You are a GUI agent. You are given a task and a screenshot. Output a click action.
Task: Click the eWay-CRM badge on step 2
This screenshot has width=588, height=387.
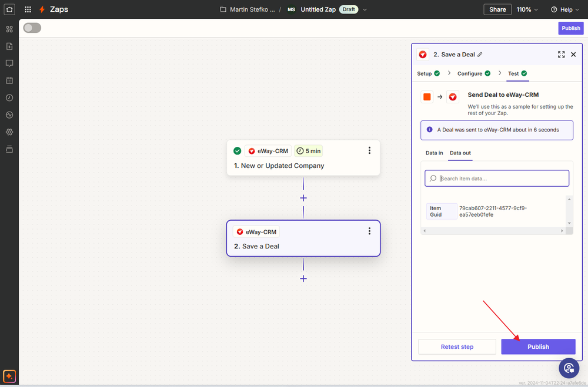pyautogui.click(x=256, y=232)
